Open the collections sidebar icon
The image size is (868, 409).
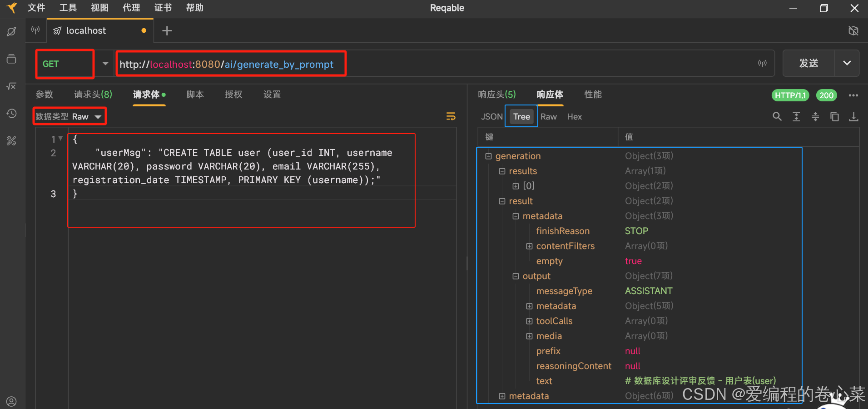11,59
